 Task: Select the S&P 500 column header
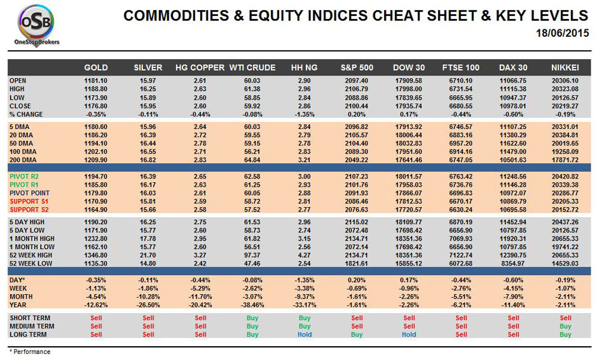[x=357, y=68]
